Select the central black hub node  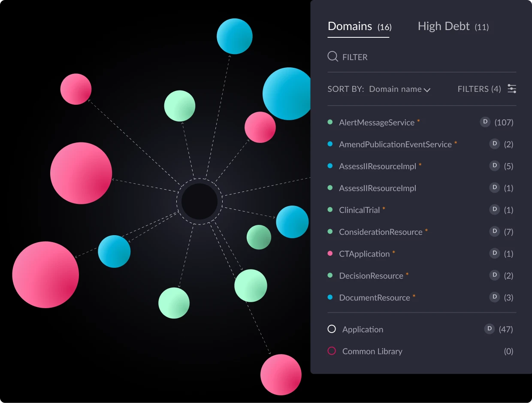(x=199, y=201)
